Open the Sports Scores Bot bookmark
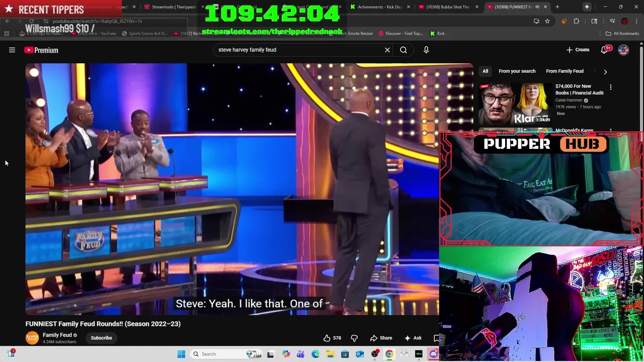 pyautogui.click(x=144, y=33)
